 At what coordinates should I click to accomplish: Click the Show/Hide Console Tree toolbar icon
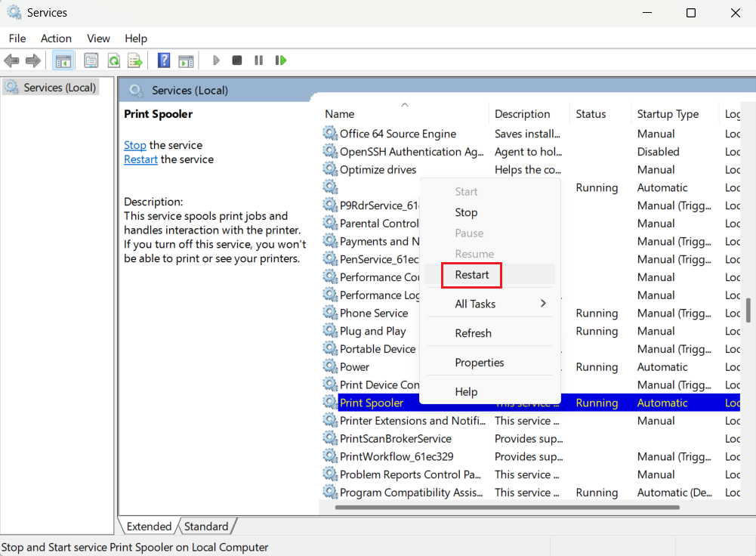(x=63, y=60)
